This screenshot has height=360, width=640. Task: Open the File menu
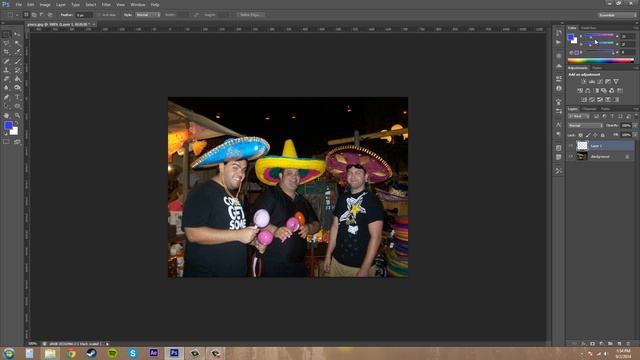pos(19,5)
